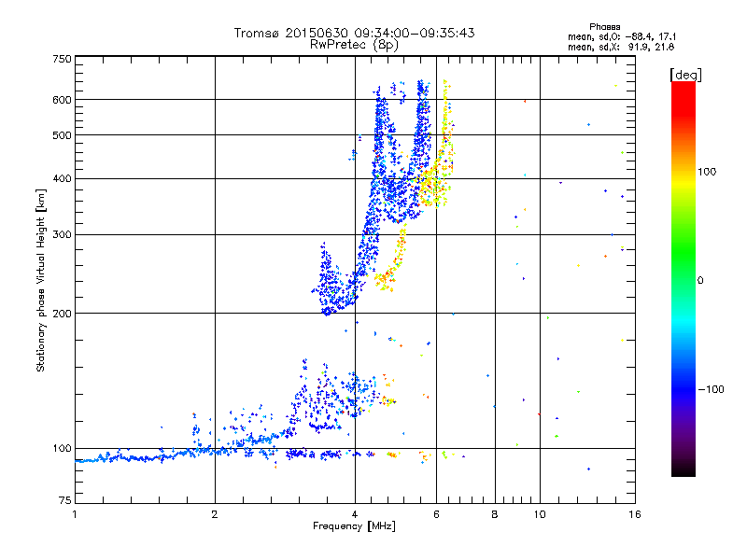Click the y-axis tick label '600'

coord(62,100)
